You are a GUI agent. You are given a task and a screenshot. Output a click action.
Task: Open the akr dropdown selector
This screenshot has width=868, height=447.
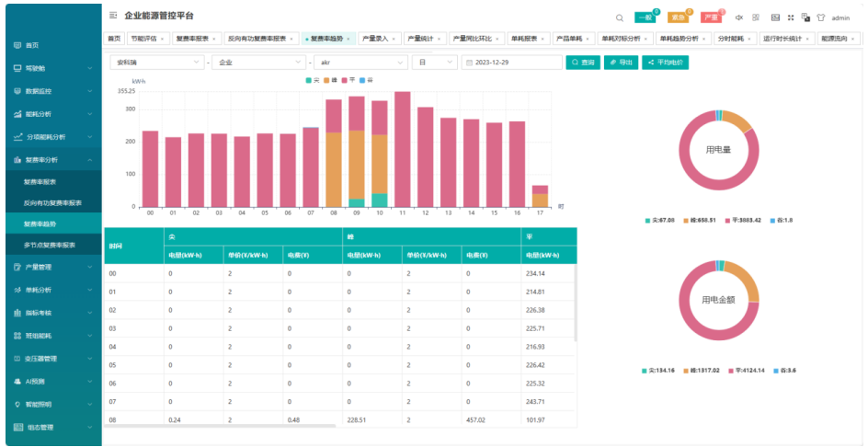pyautogui.click(x=360, y=63)
